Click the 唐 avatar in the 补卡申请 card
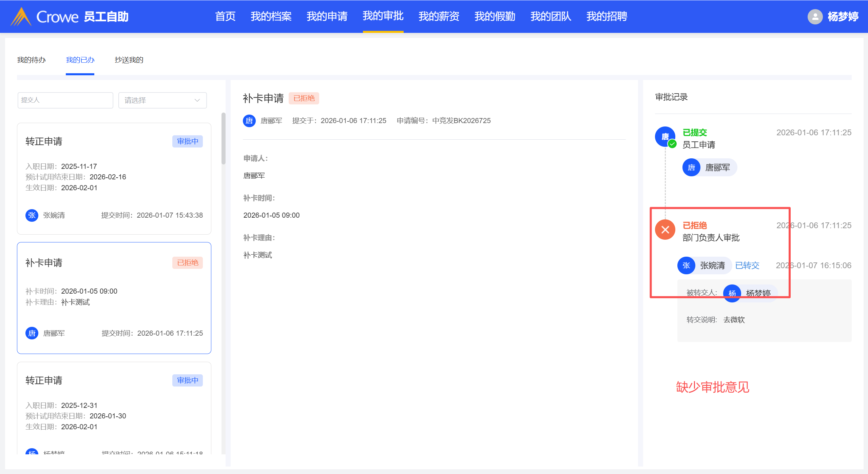The height and width of the screenshot is (474, 868). 32,333
